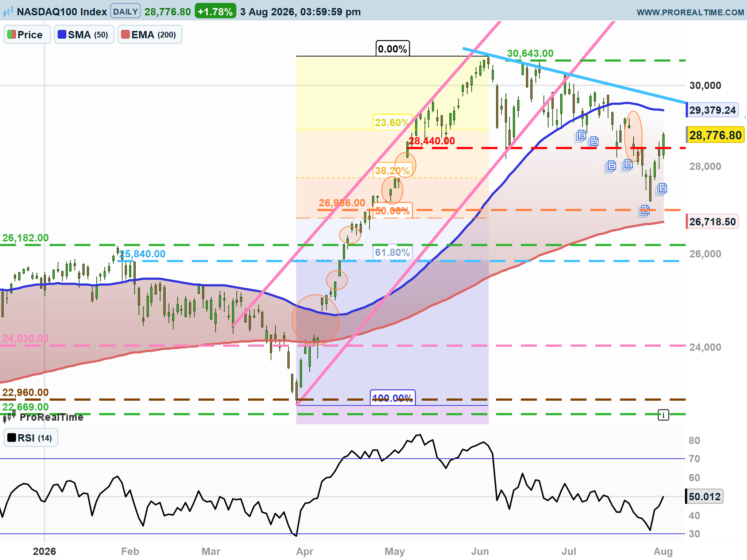
Task: Click the info icon at the chart's lower right
Action: tap(663, 415)
